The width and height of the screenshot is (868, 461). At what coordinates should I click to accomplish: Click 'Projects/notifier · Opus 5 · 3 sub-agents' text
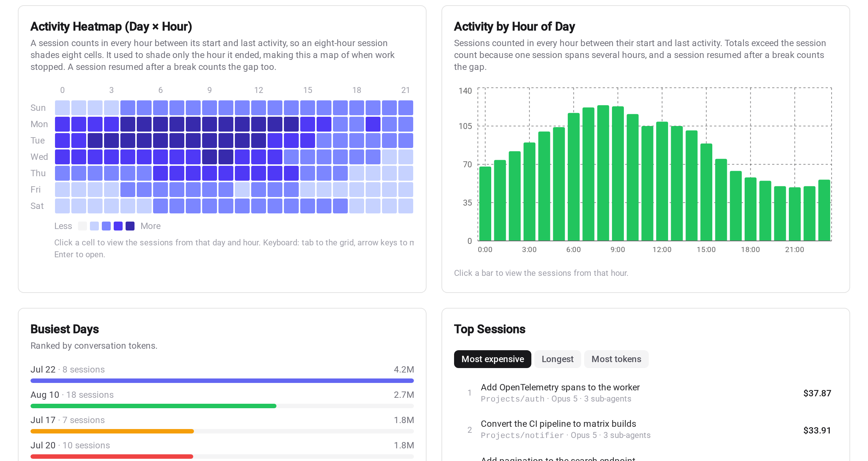[566, 435]
